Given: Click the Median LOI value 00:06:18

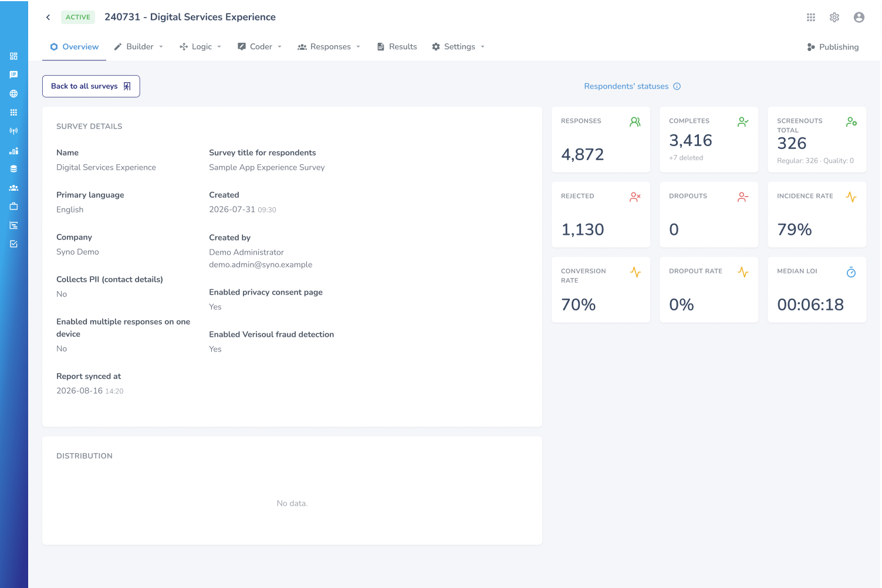Looking at the screenshot, I should pyautogui.click(x=810, y=305).
